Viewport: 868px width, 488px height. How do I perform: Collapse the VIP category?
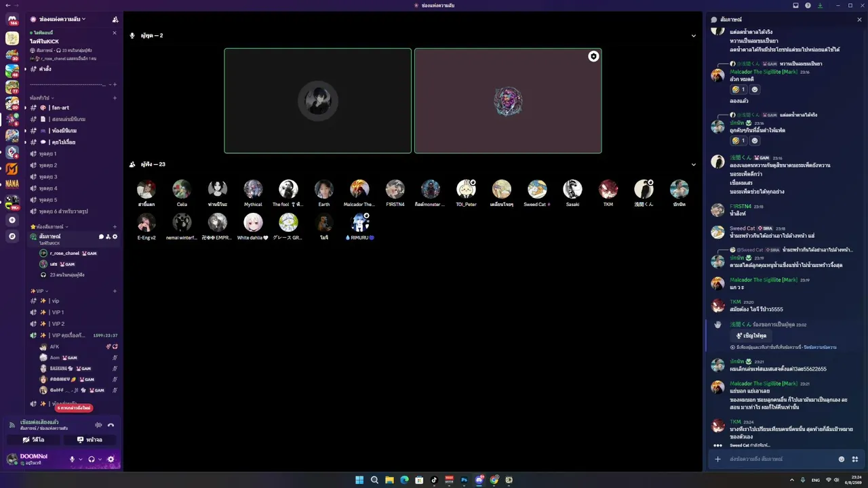coord(39,291)
